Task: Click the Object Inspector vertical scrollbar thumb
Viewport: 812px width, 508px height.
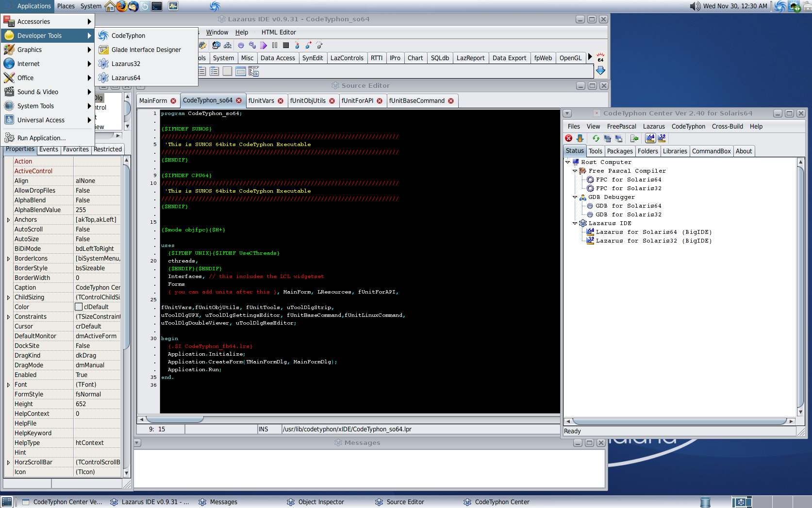Action: tap(127, 257)
